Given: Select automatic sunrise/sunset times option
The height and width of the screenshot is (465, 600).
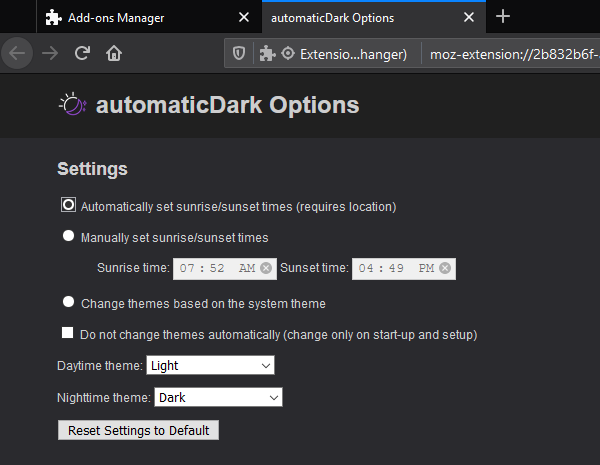Looking at the screenshot, I should click(68, 205).
